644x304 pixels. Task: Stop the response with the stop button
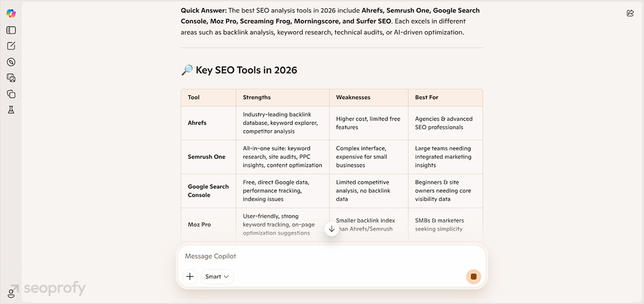[x=473, y=277]
